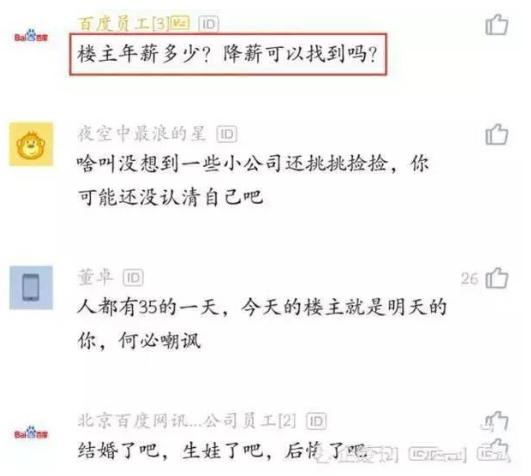The height and width of the screenshot is (476, 531).
Task: Click ID badge beside 董卓
Action: (133, 278)
